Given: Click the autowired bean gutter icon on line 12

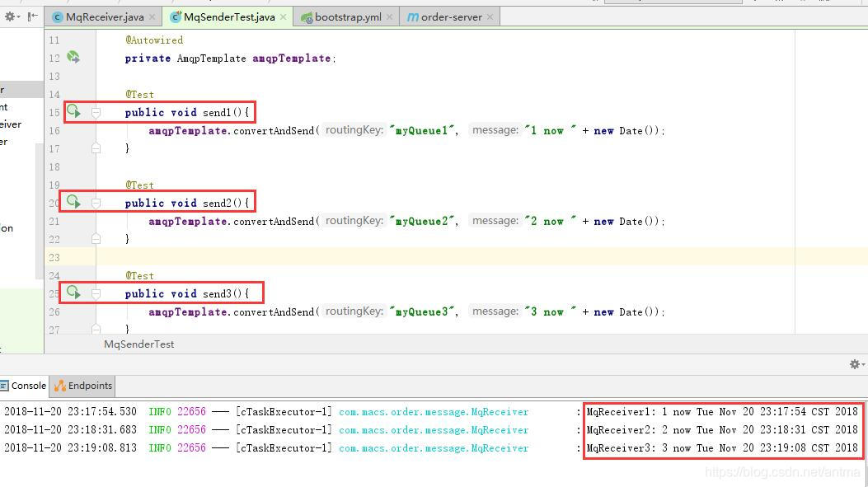Looking at the screenshot, I should pyautogui.click(x=73, y=58).
